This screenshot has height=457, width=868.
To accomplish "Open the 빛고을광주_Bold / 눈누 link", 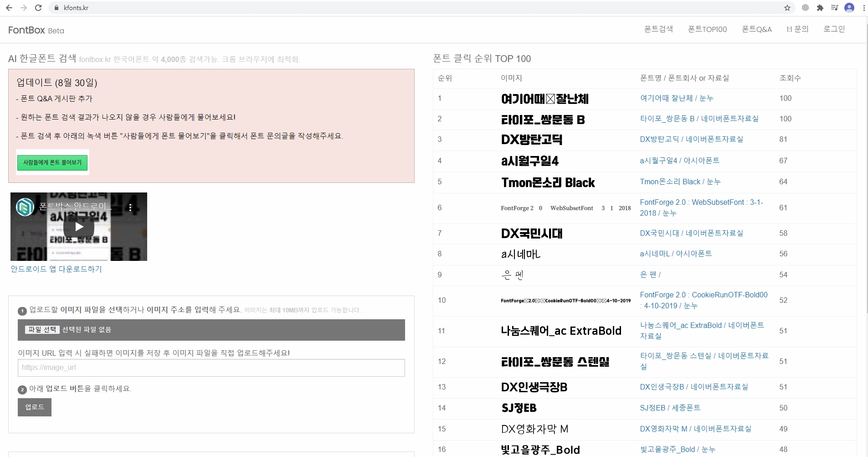I will click(x=678, y=449).
